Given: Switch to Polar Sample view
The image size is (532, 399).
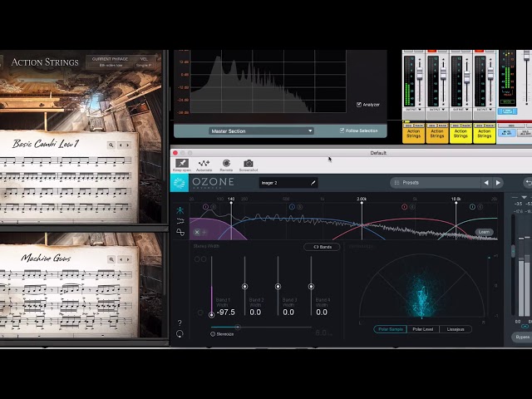Looking at the screenshot, I should pyautogui.click(x=391, y=329).
